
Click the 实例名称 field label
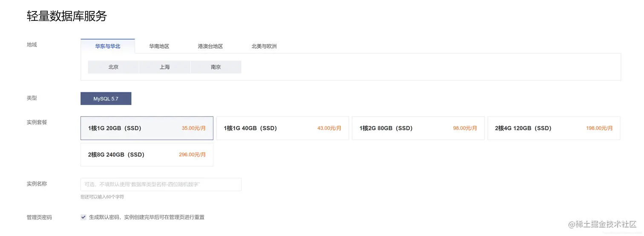coord(37,184)
